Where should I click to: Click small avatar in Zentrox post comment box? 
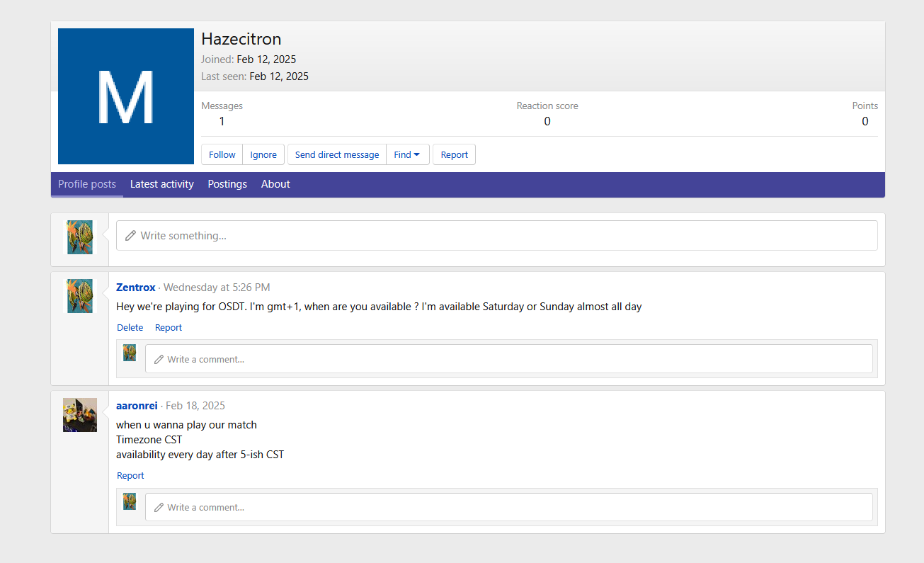click(x=130, y=353)
